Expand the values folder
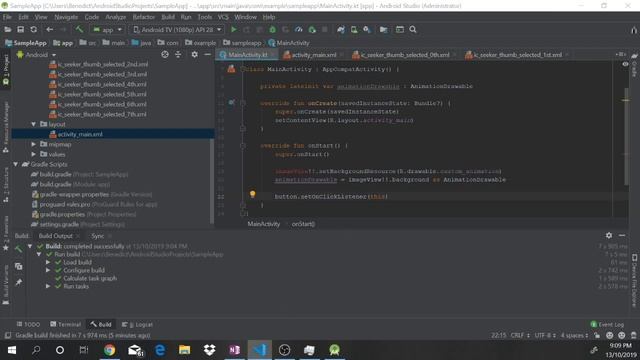Image resolution: width=640 pixels, height=360 pixels. click(x=33, y=154)
